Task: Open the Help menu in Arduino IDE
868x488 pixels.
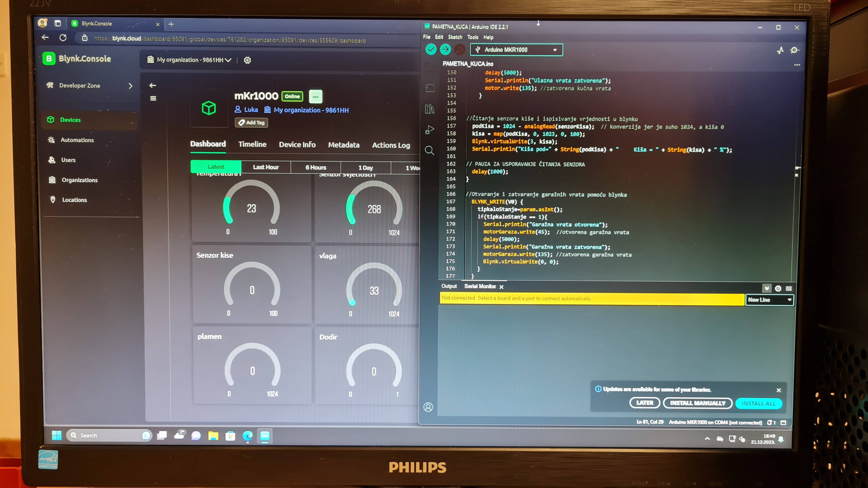Action: pos(488,37)
